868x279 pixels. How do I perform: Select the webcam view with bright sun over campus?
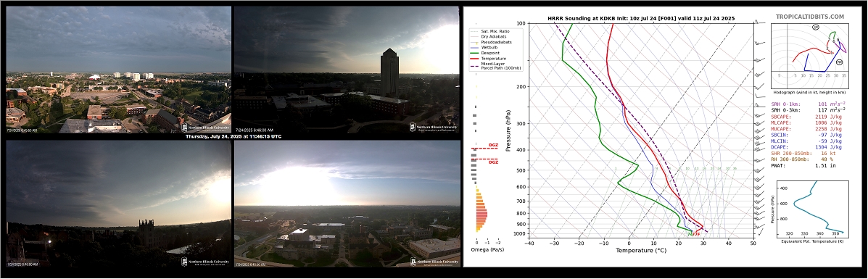[347, 204]
